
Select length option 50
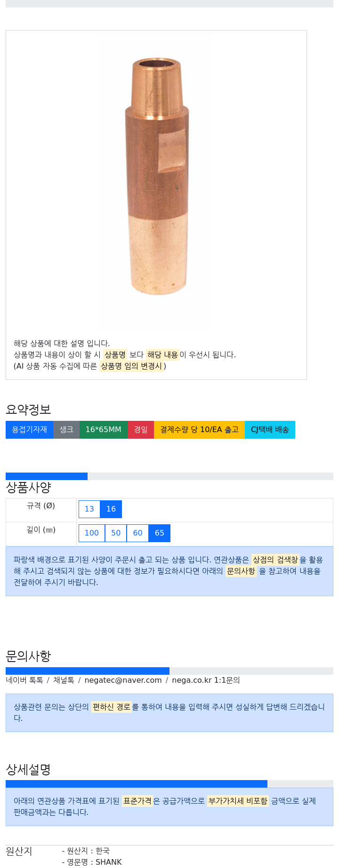tap(116, 533)
